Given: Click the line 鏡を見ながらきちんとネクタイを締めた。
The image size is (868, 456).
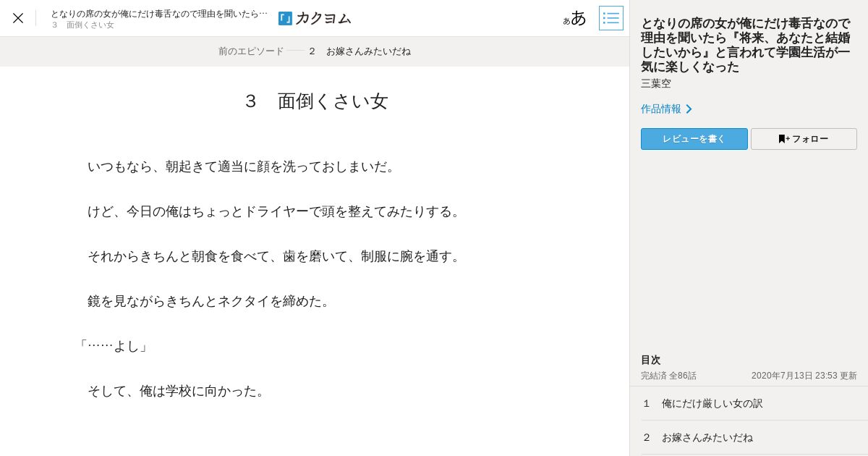Looking at the screenshot, I should (210, 301).
